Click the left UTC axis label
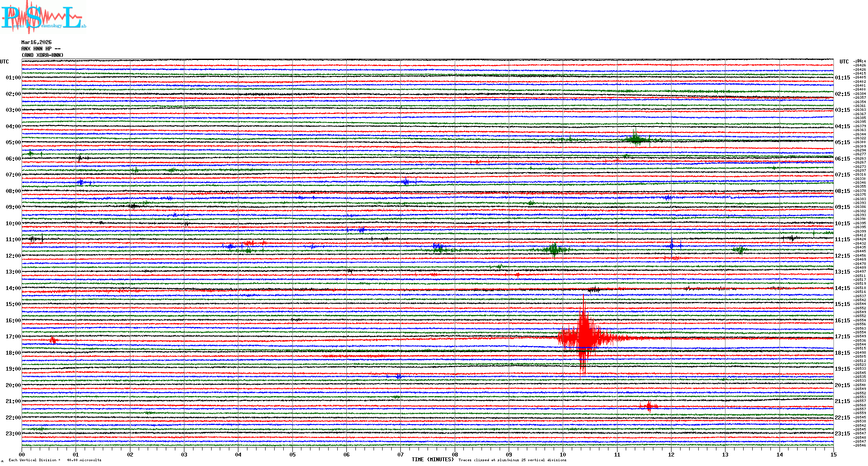The width and height of the screenshot is (868, 466). (x=4, y=62)
